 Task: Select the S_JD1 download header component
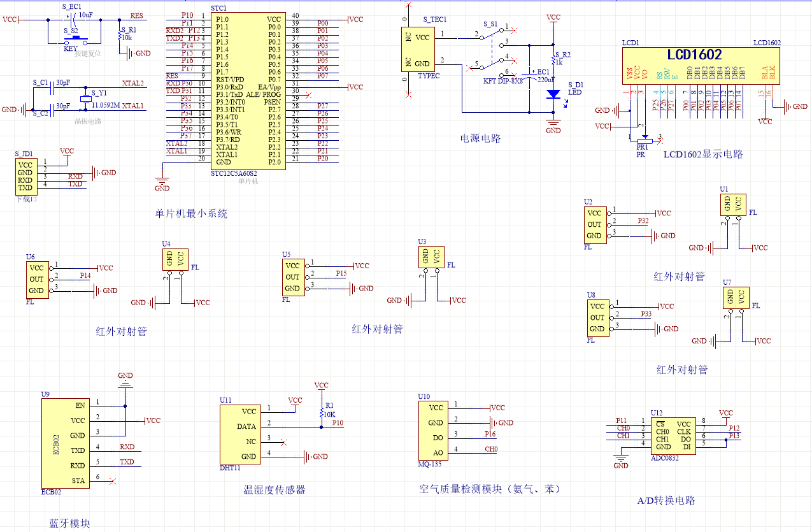coord(25,176)
